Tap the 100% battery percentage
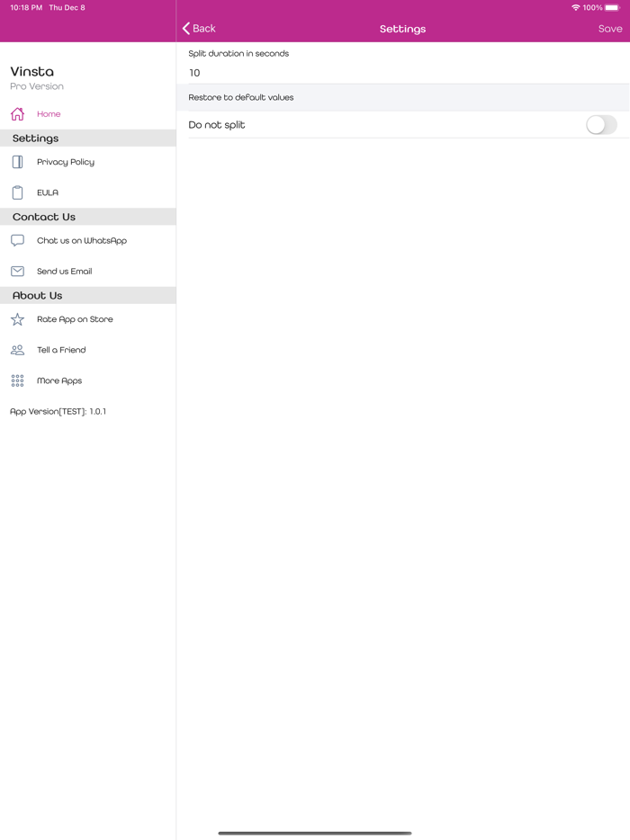The image size is (630, 840). (592, 7)
